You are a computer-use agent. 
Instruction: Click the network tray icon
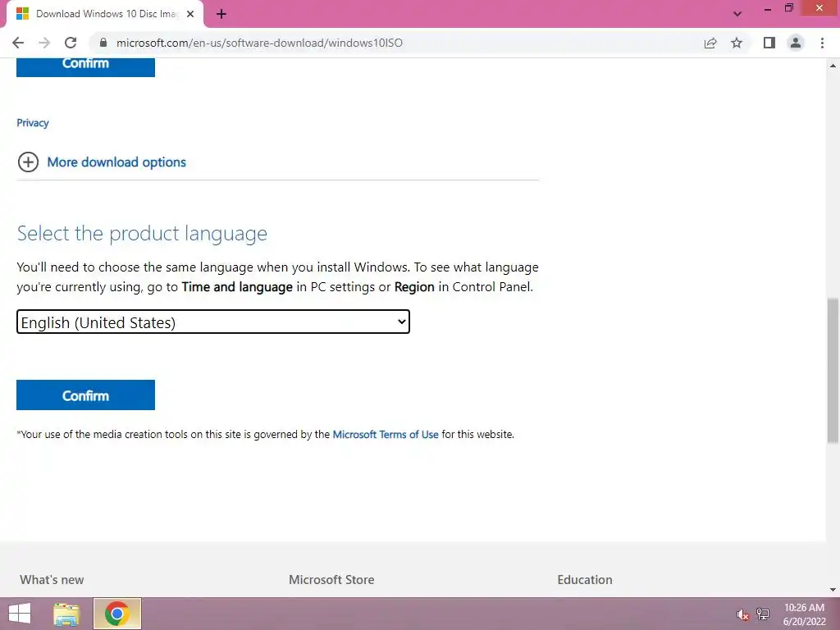coord(763,614)
